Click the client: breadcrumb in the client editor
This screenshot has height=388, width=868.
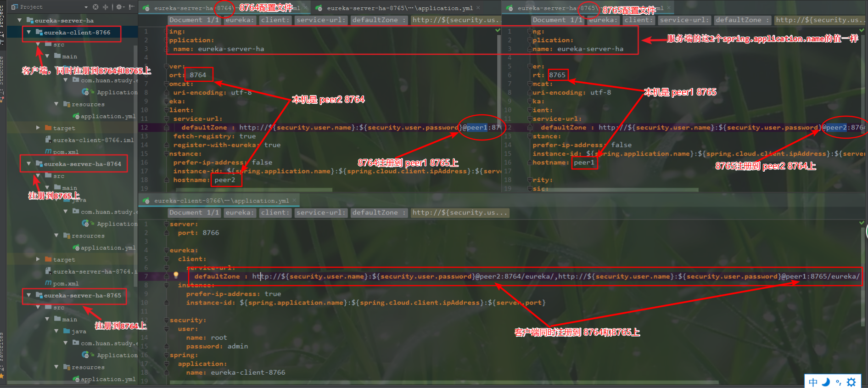[x=275, y=213]
